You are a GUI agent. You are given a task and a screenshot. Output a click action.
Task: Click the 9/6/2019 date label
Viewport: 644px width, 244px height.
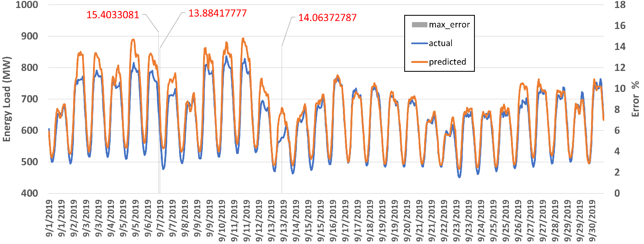pos(148,219)
